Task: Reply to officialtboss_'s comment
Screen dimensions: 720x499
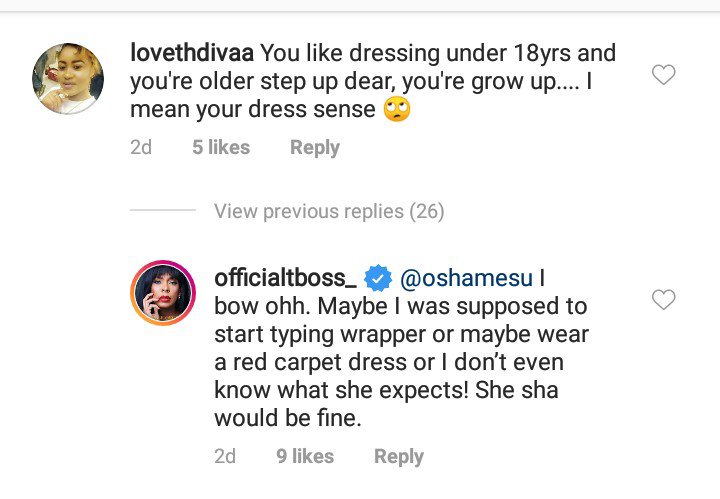Action: [399, 456]
